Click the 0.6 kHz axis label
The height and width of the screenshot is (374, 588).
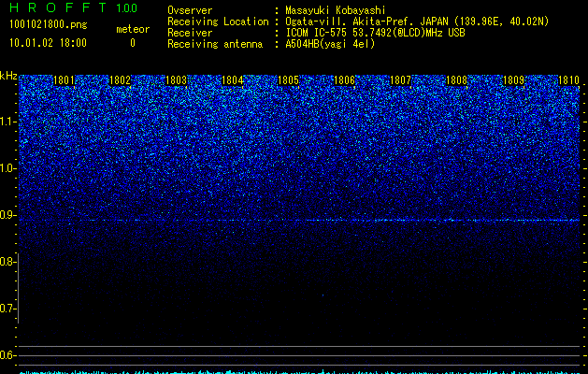[7, 355]
